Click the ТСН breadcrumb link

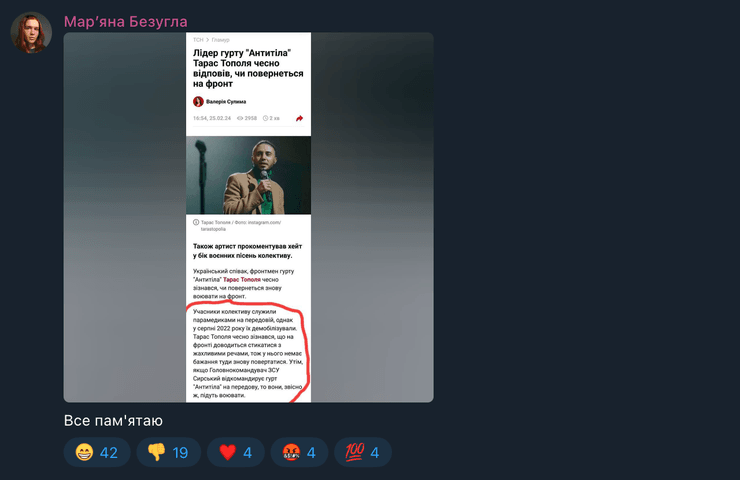coord(198,40)
